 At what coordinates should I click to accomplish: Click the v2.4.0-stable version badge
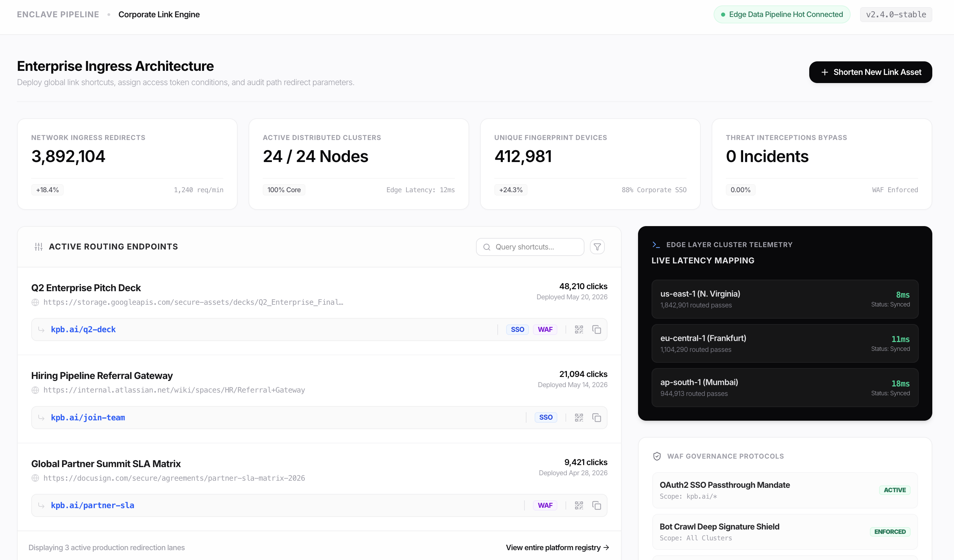(896, 14)
